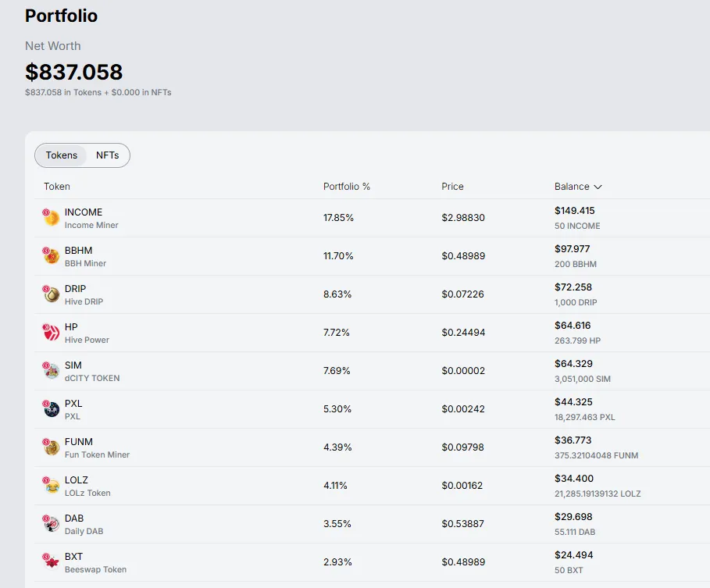Click the Income Miner subtitle
Screen dimensions: 710x588
91,225
